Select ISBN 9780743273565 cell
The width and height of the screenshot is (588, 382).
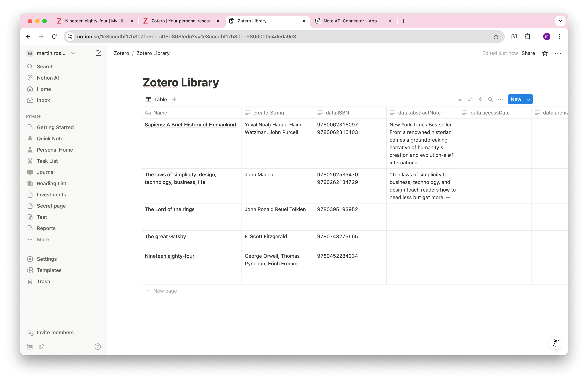pyautogui.click(x=350, y=240)
